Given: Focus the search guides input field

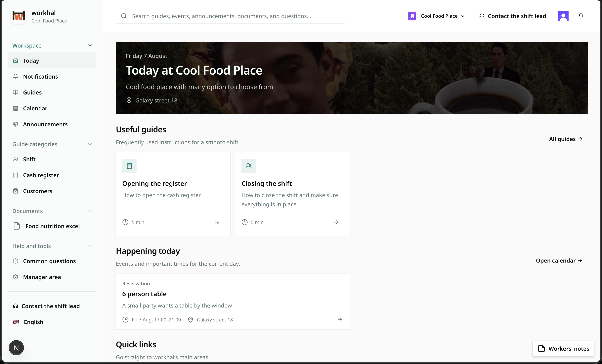Looking at the screenshot, I should click(230, 16).
